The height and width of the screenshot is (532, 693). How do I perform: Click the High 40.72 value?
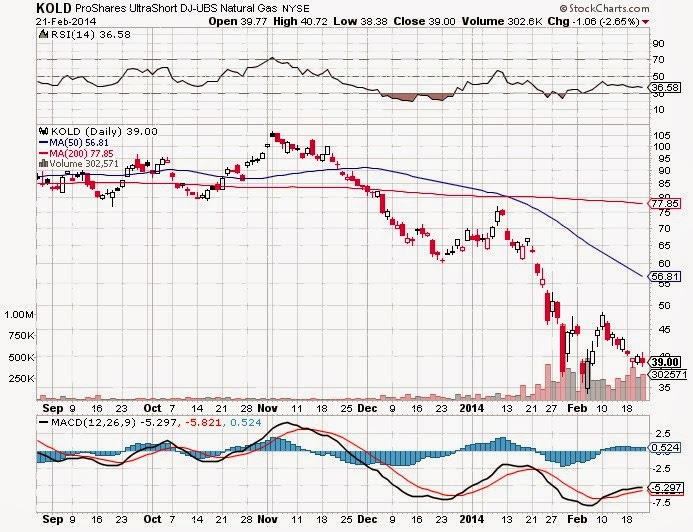pyautogui.click(x=300, y=21)
